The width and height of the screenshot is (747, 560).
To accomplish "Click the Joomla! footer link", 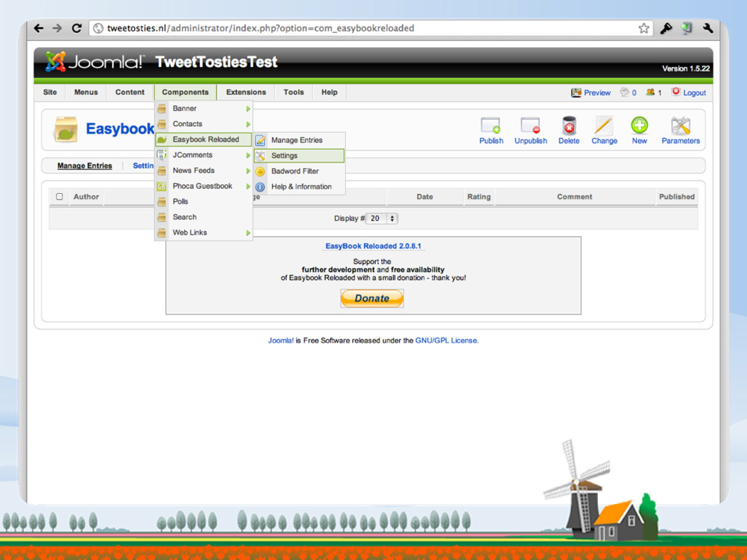I will tap(281, 341).
